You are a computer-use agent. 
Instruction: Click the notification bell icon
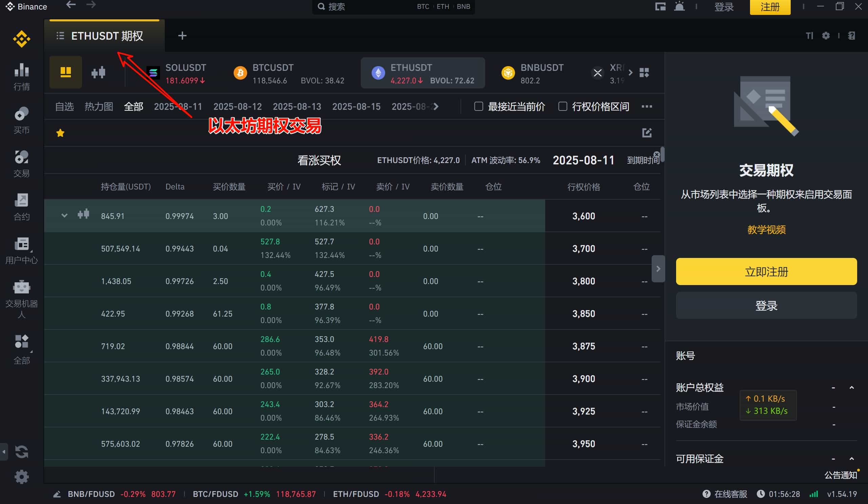pyautogui.click(x=679, y=6)
